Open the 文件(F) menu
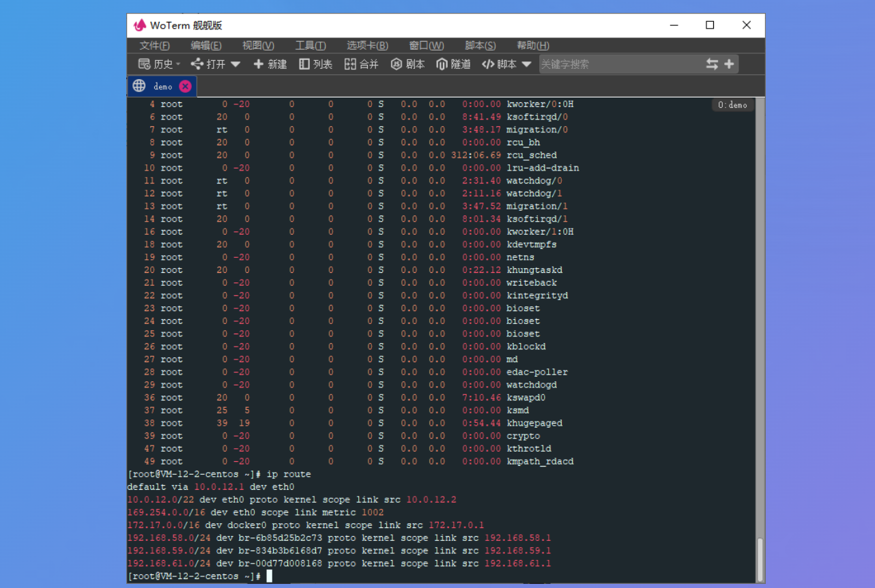The height and width of the screenshot is (588, 875). tap(154, 46)
